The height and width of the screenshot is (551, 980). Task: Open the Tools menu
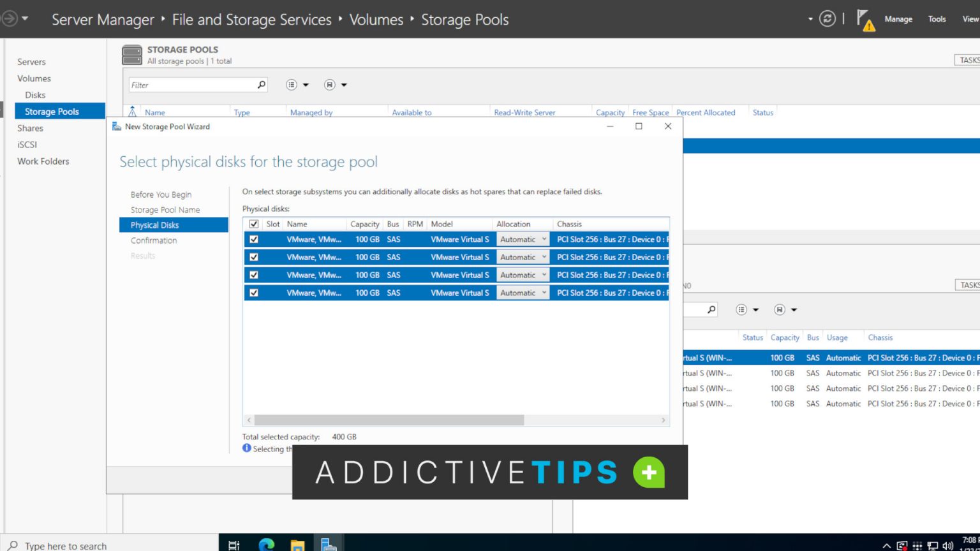point(936,19)
